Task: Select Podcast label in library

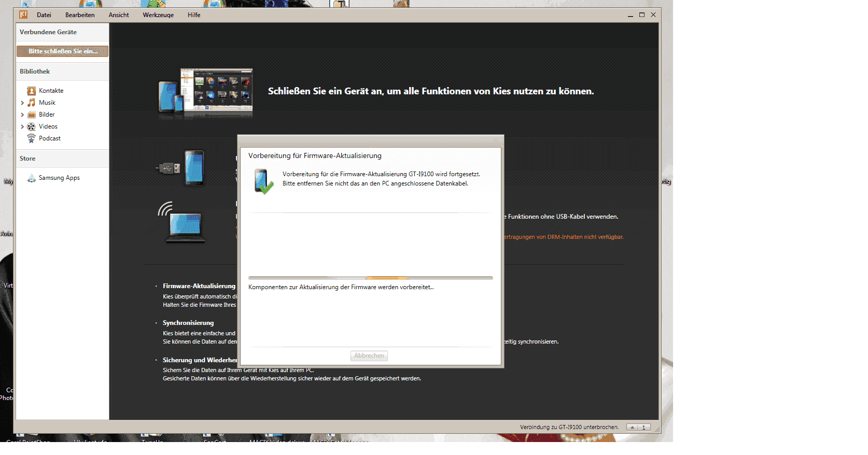Action: (50, 138)
